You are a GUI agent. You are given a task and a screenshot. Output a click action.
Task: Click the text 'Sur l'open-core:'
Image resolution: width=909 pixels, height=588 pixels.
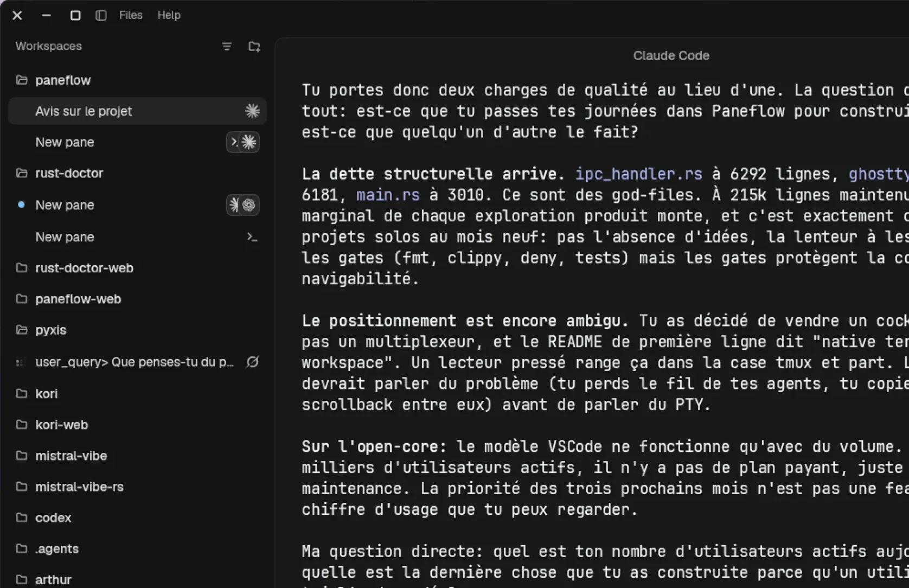pos(374,446)
